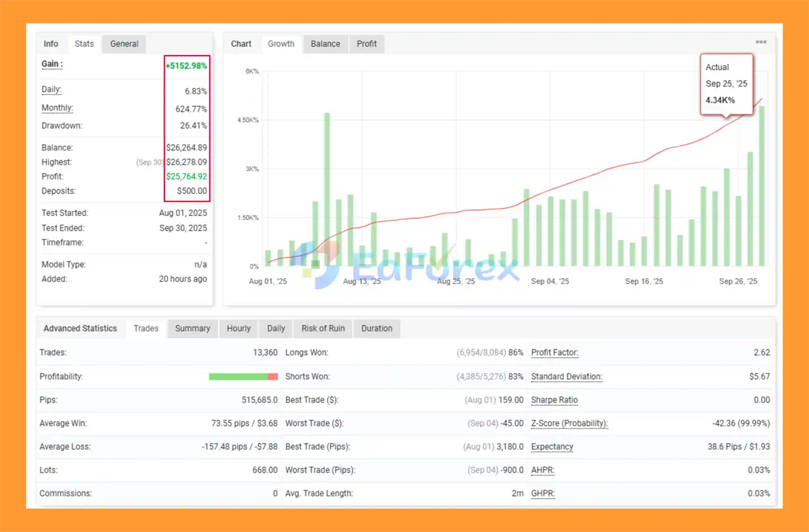The image size is (809, 532).
Task: Click the Expectancy label link
Action: tap(552, 447)
